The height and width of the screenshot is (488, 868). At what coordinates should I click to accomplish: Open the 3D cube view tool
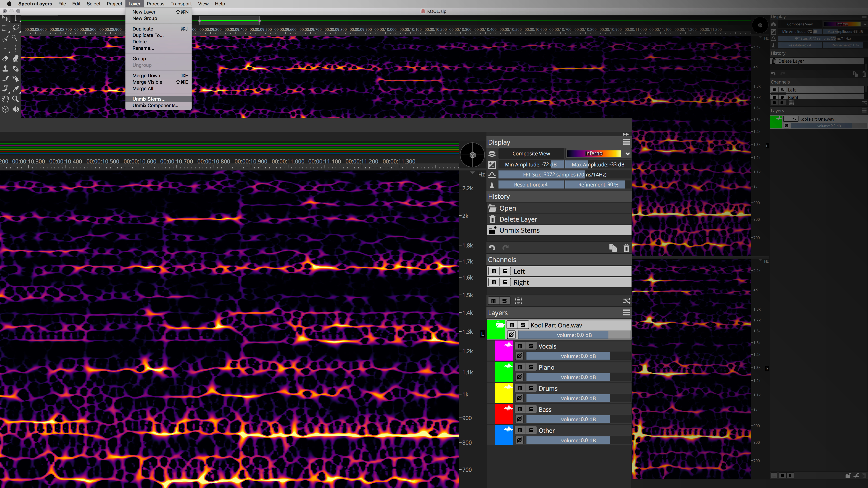click(5, 109)
